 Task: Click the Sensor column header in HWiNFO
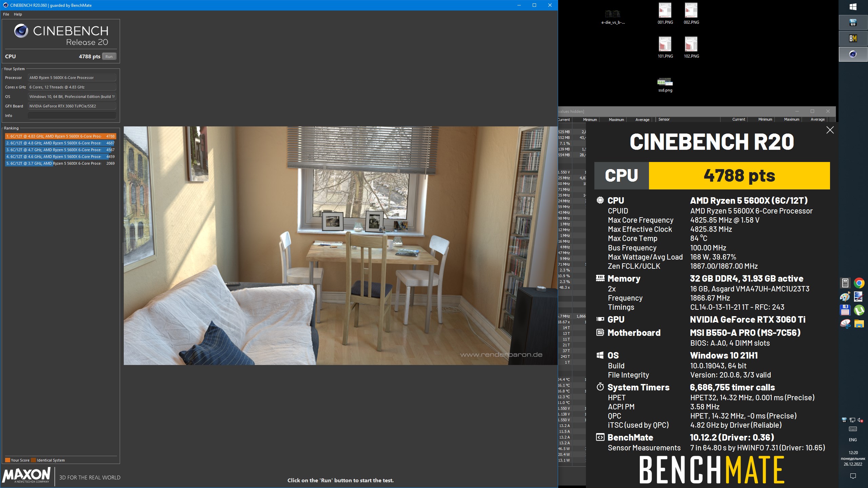tap(688, 119)
